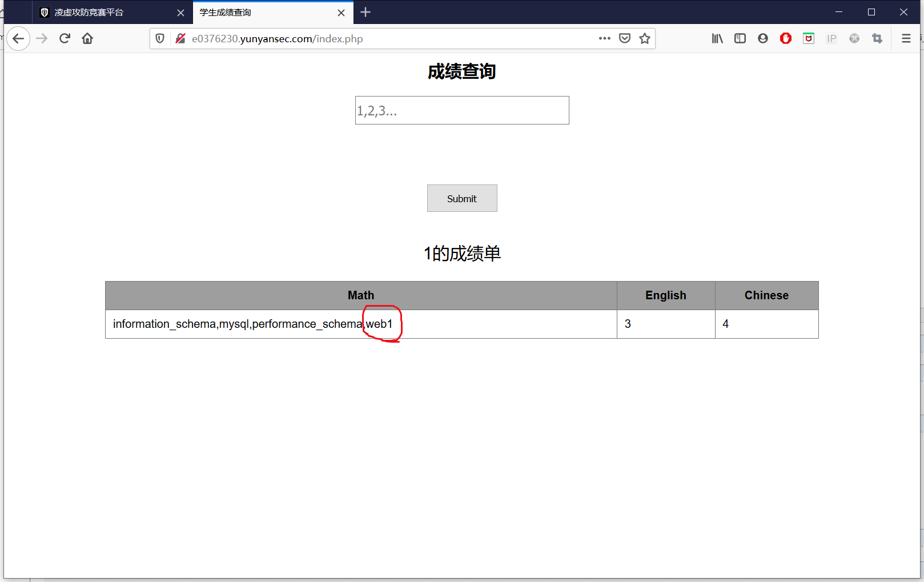Open the Library bookshelf icon
Image resolution: width=924 pixels, height=582 pixels.
click(x=717, y=38)
